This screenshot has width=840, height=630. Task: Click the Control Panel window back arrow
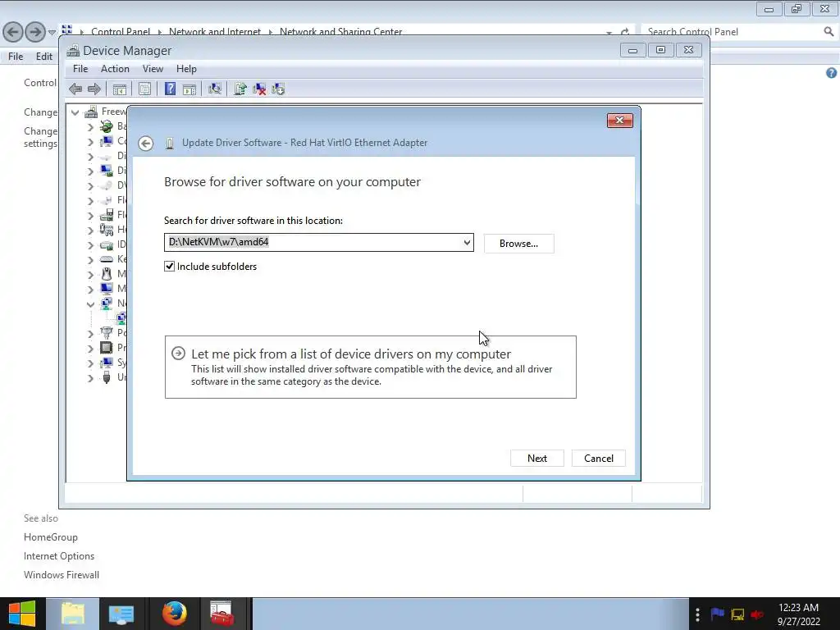[13, 32]
